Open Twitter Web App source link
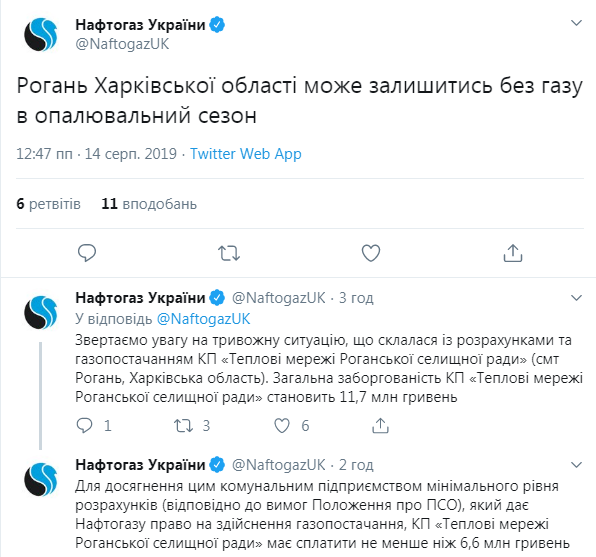This screenshot has height=557, width=596. (x=246, y=154)
